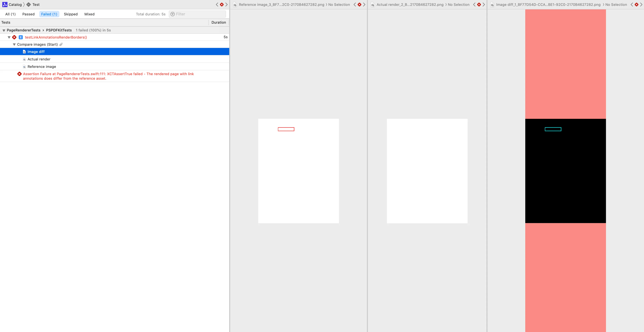
Task: Click the red failure icon next to testLinkAnnotationsRenderBorders
Action: pos(14,37)
